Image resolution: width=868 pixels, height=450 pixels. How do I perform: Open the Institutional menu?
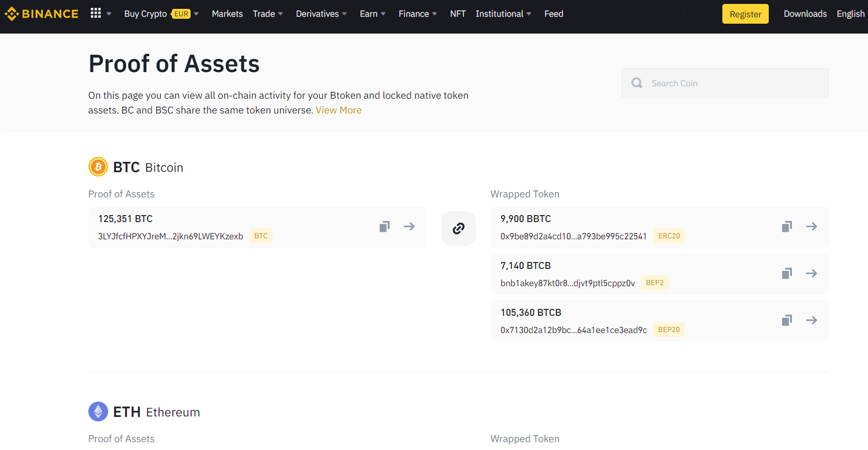pyautogui.click(x=499, y=14)
